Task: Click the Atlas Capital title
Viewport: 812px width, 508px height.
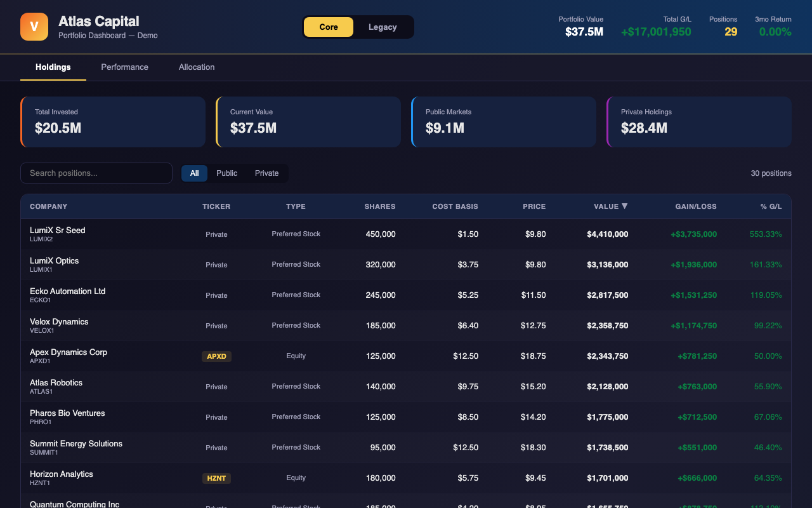Action: tap(99, 21)
